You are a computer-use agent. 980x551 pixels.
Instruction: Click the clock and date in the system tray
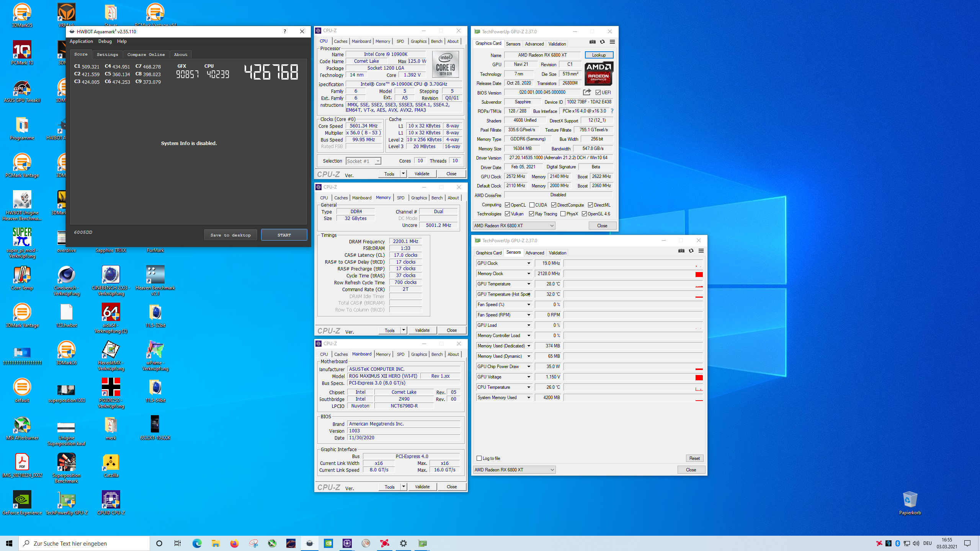point(947,543)
